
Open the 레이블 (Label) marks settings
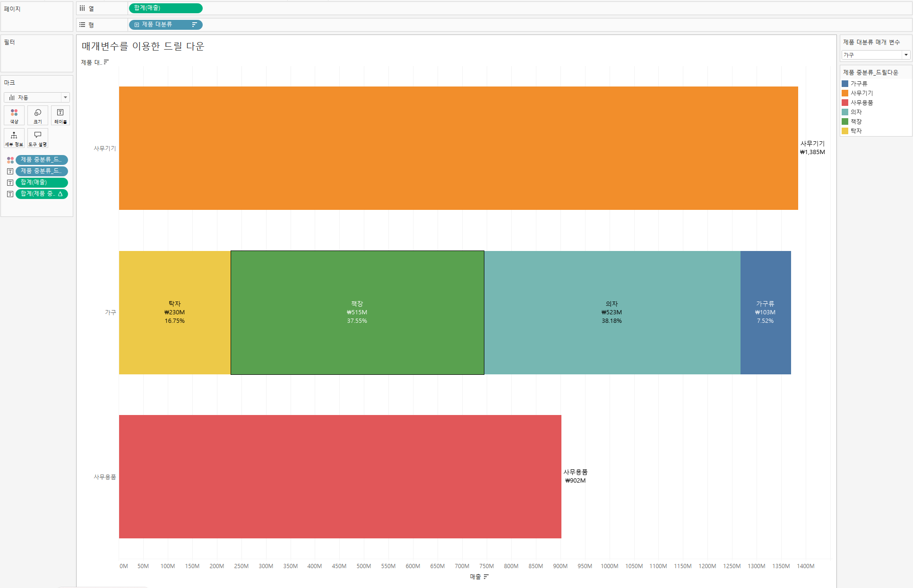(x=60, y=115)
